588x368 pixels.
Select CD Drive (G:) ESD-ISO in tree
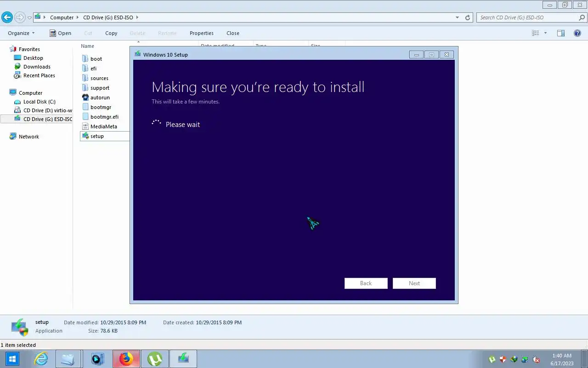[37, 119]
